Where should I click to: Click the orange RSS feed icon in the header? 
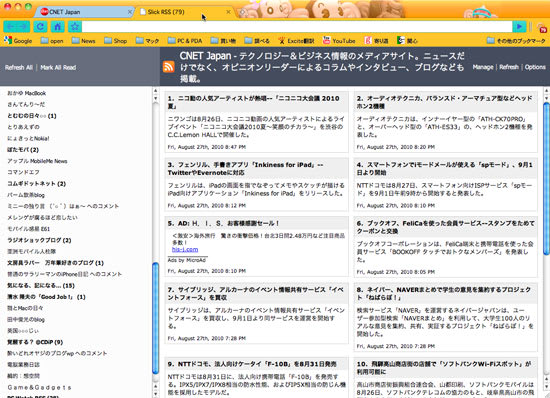point(169,66)
